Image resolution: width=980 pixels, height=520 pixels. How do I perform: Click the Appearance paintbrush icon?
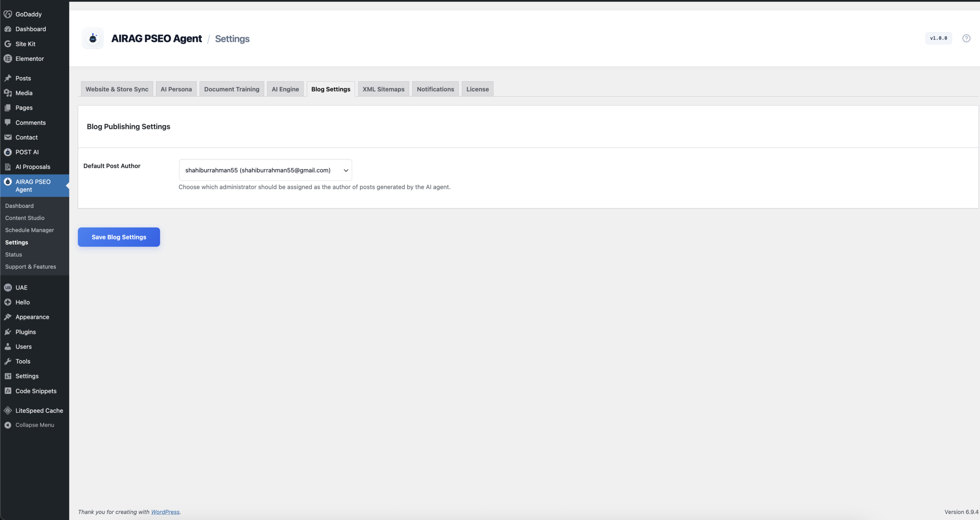tap(8, 317)
